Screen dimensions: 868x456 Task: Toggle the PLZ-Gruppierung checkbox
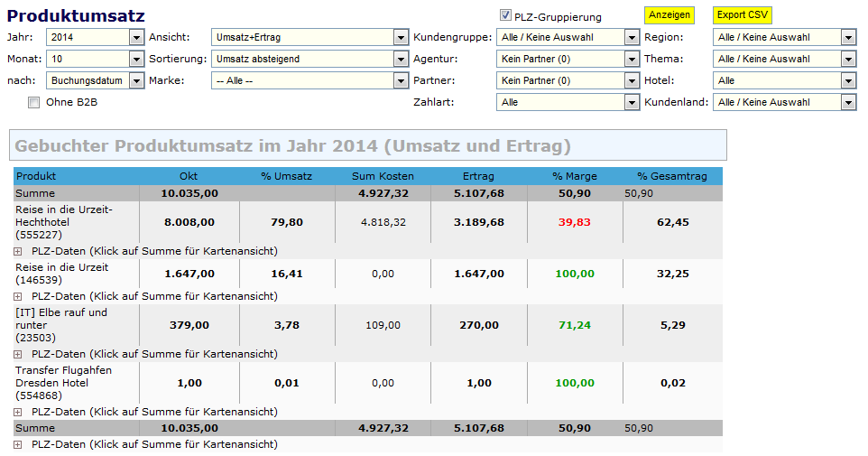click(x=505, y=15)
